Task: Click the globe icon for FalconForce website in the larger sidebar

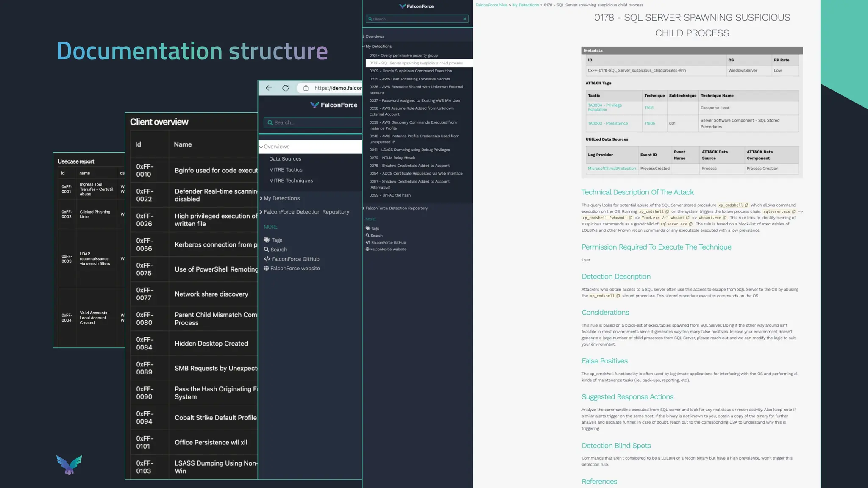Action: [x=267, y=269]
